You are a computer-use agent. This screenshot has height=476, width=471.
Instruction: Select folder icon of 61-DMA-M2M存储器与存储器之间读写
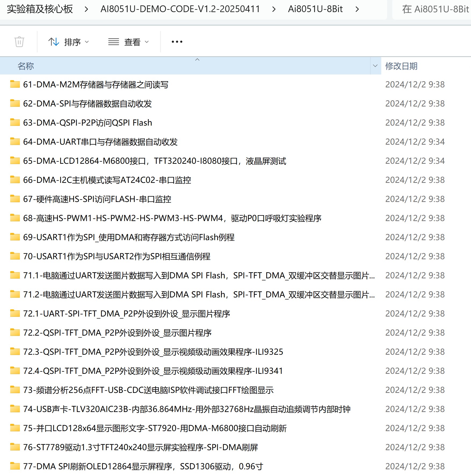pyautogui.click(x=15, y=84)
